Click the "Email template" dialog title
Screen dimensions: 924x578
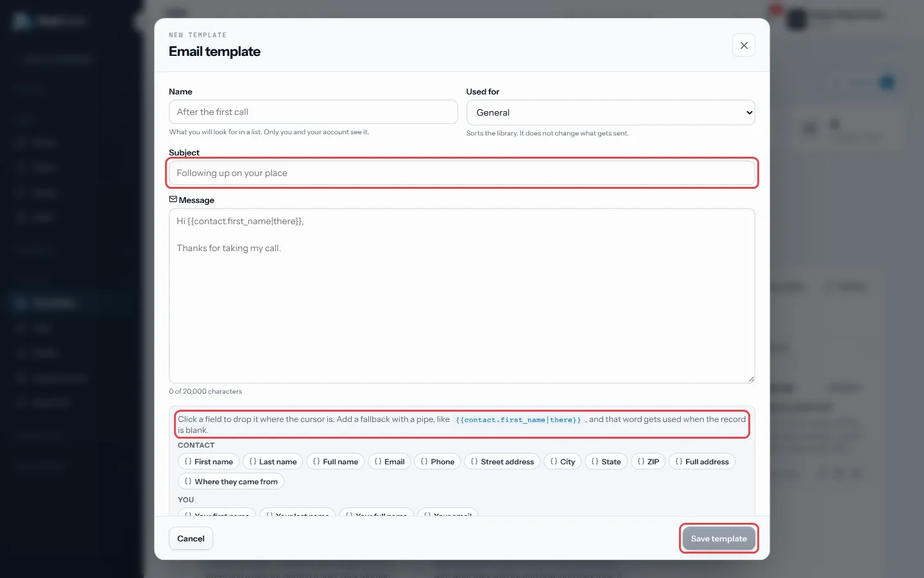pyautogui.click(x=214, y=51)
